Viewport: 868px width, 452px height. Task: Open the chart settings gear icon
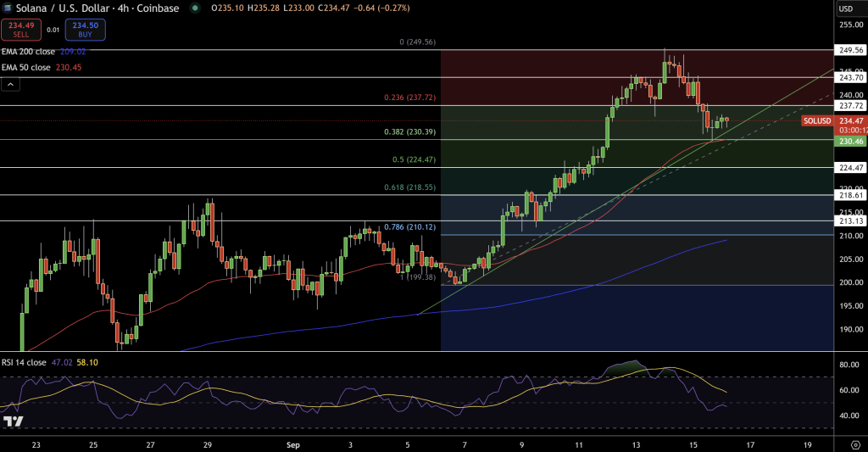856,445
